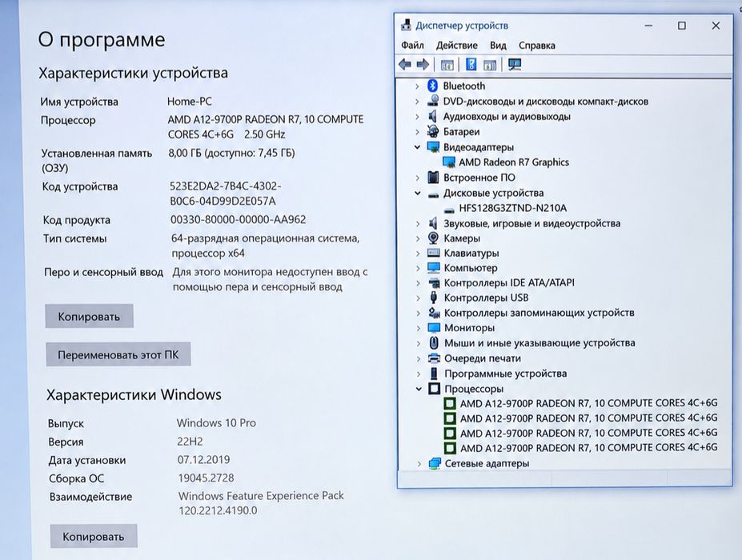Open the Вид menu
Image resolution: width=742 pixels, height=560 pixels.
(498, 46)
